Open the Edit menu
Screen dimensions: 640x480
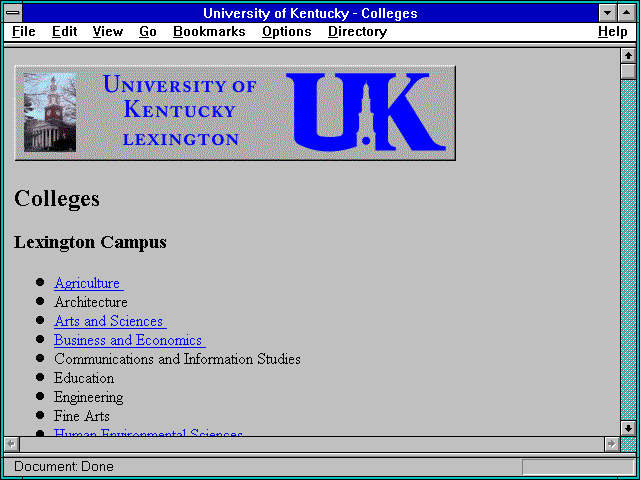point(64,32)
